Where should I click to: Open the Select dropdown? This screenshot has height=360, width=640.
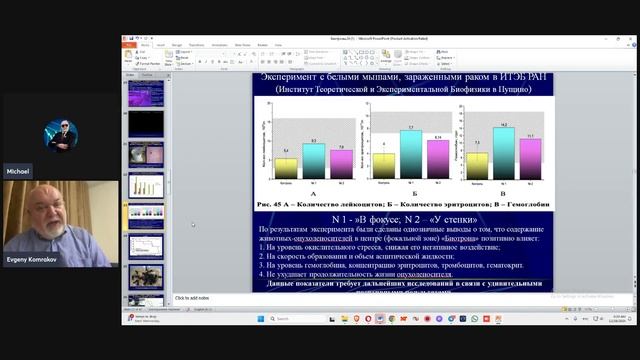point(444,64)
